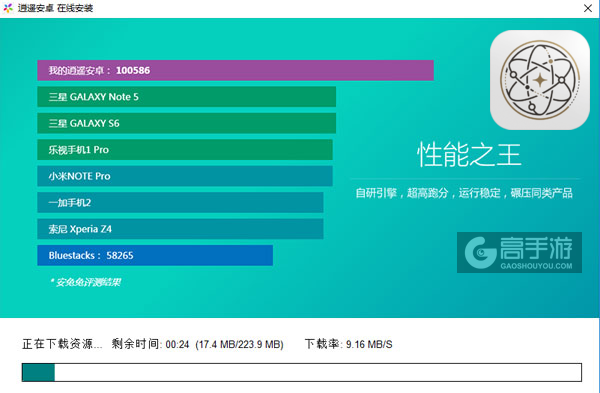Click the download progress bar
Screen dimensions: 600x393
click(x=302, y=372)
